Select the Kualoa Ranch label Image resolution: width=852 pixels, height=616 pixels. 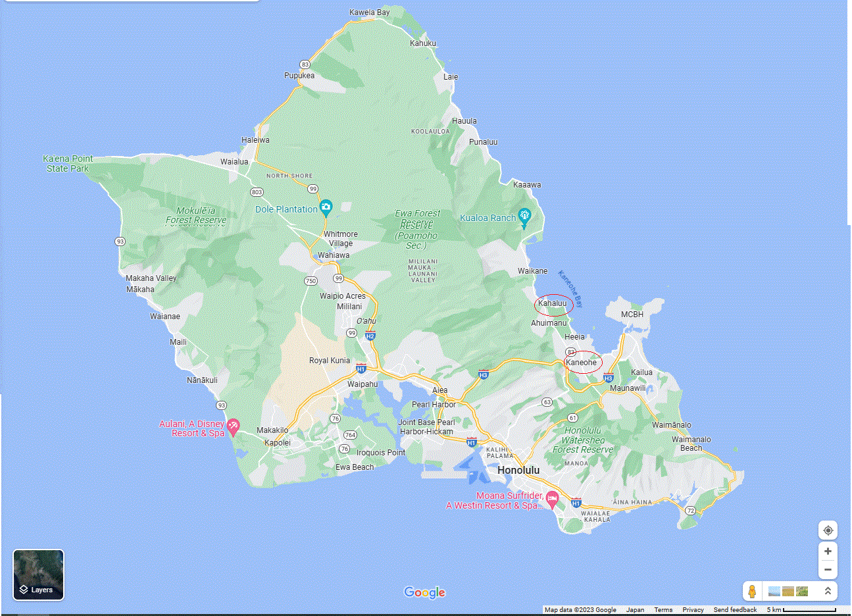[488, 218]
